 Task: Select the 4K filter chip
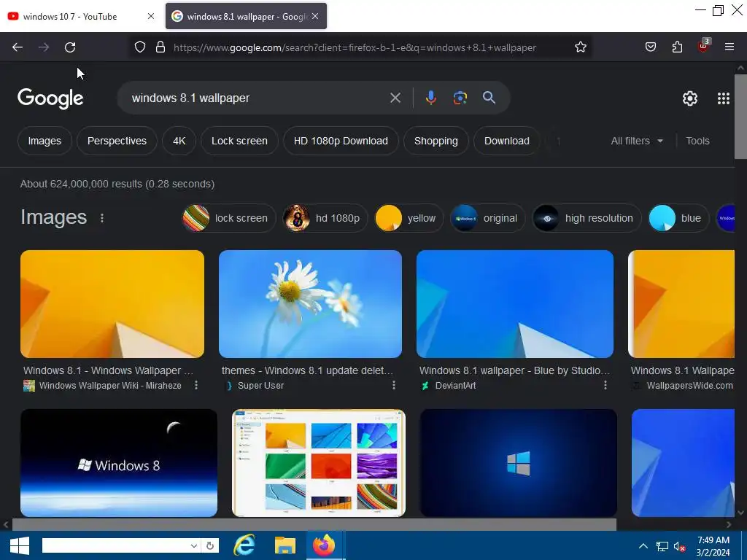click(x=179, y=141)
